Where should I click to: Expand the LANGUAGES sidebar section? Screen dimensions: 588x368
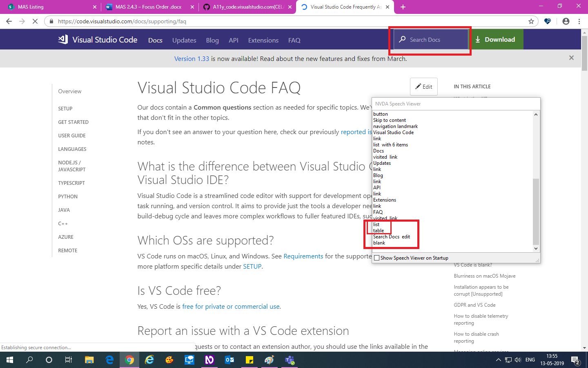pyautogui.click(x=72, y=149)
